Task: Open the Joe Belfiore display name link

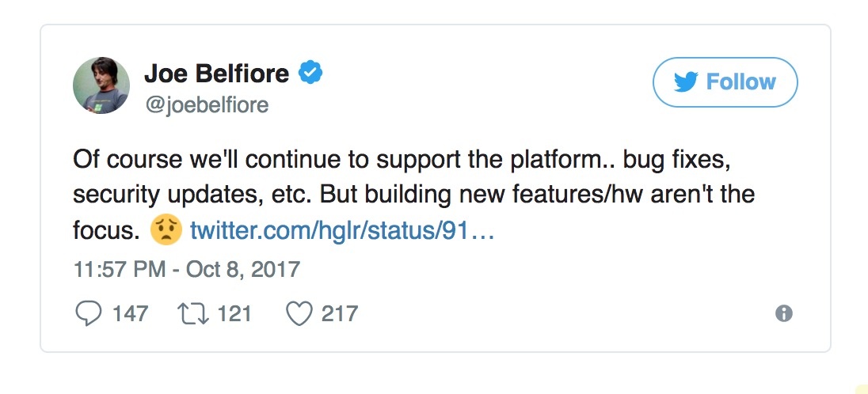Action: 216,74
